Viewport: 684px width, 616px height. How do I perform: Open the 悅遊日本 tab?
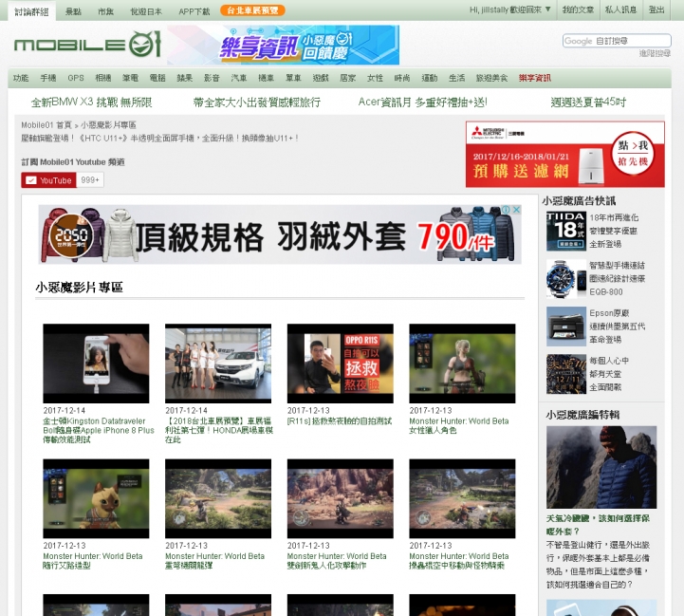pos(146,11)
